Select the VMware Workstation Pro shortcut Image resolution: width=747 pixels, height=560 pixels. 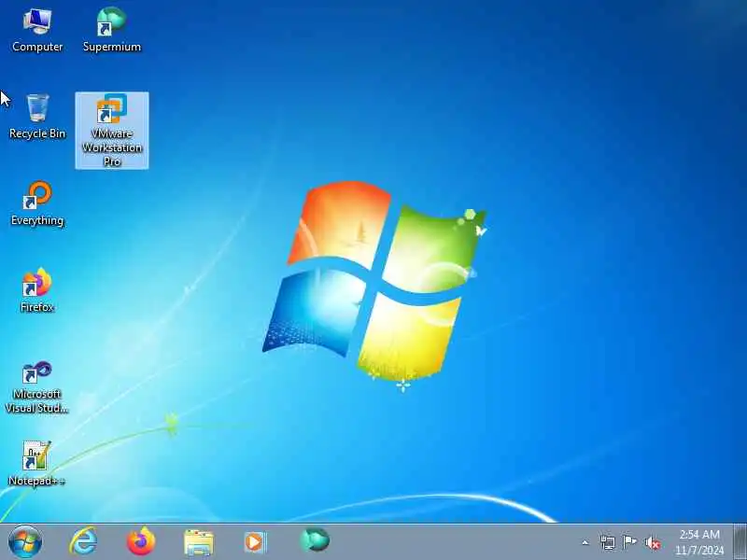click(112, 131)
